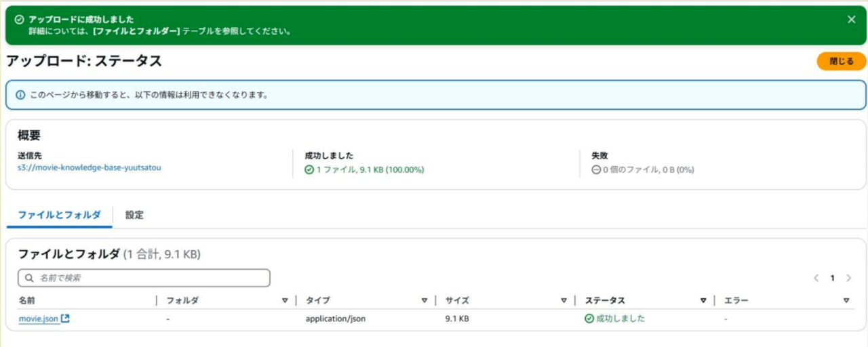Image resolution: width=868 pixels, height=347 pixels.
Task: Click the external-link icon next to movie.json
Action: 65,319
